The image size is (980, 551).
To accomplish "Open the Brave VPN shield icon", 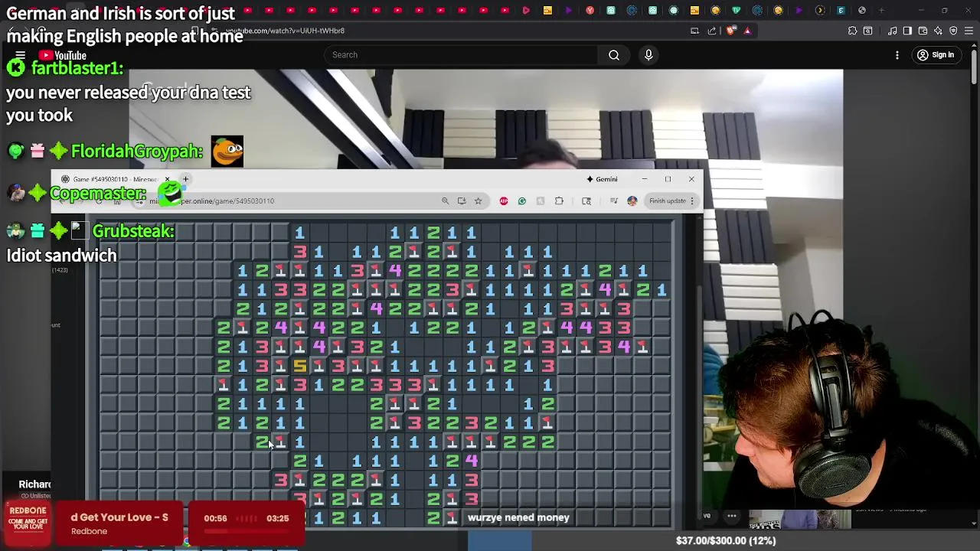I will [953, 31].
